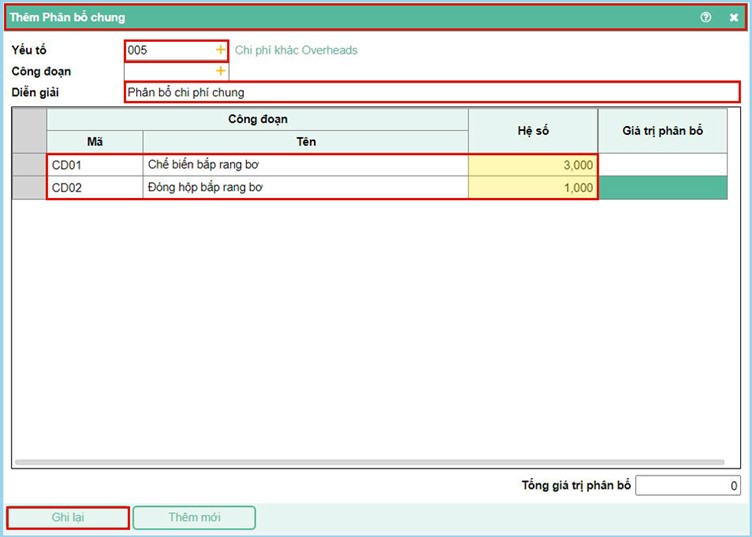752x537 pixels.
Task: Edit the Diễn giải description field
Action: pos(430,92)
